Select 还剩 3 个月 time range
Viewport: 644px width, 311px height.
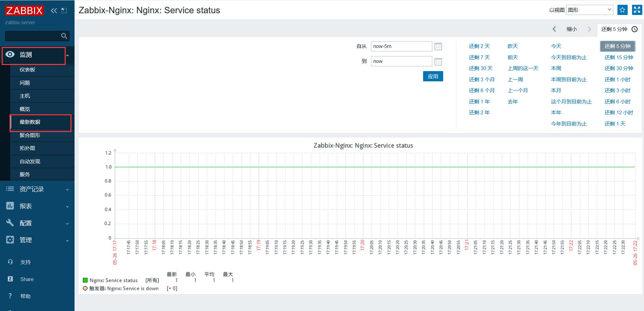482,80
